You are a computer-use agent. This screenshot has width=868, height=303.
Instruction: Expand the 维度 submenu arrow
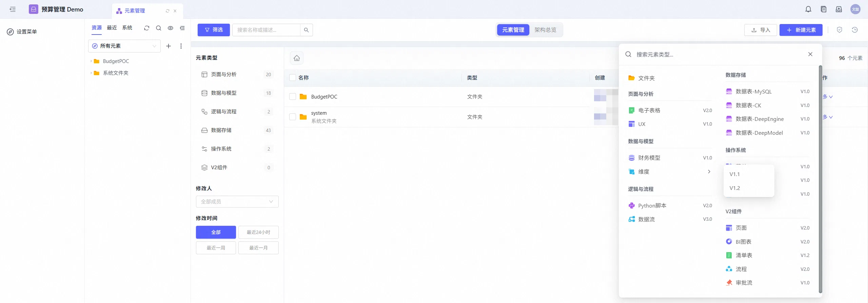click(x=709, y=172)
